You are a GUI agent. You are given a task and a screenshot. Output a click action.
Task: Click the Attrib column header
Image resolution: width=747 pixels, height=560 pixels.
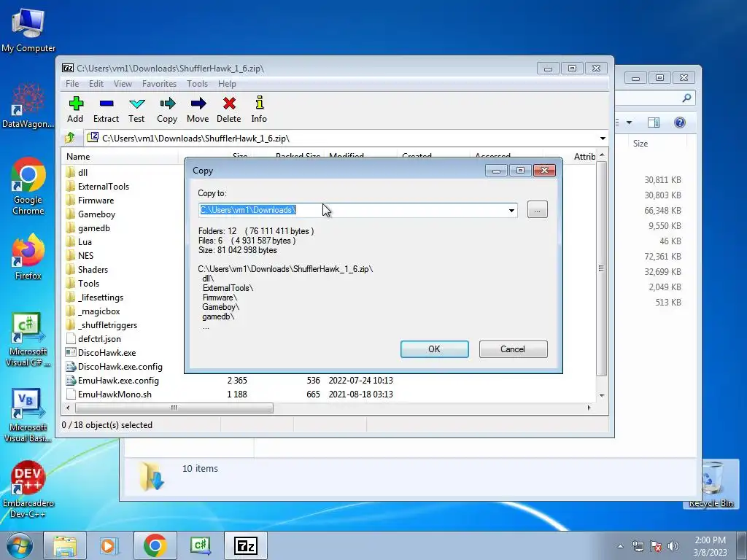click(584, 157)
